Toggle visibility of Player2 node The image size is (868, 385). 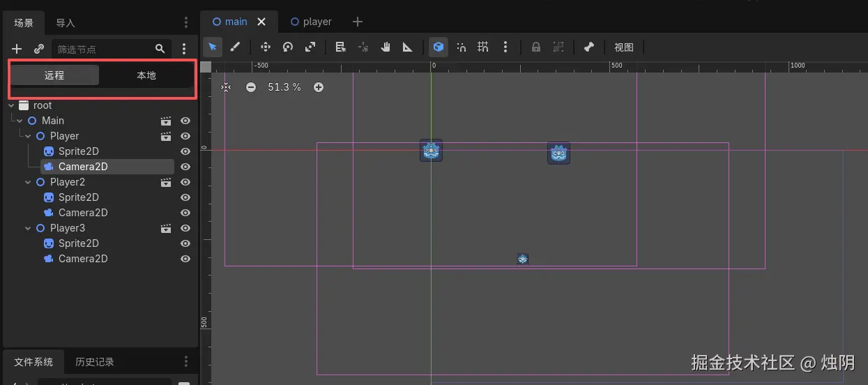(185, 182)
